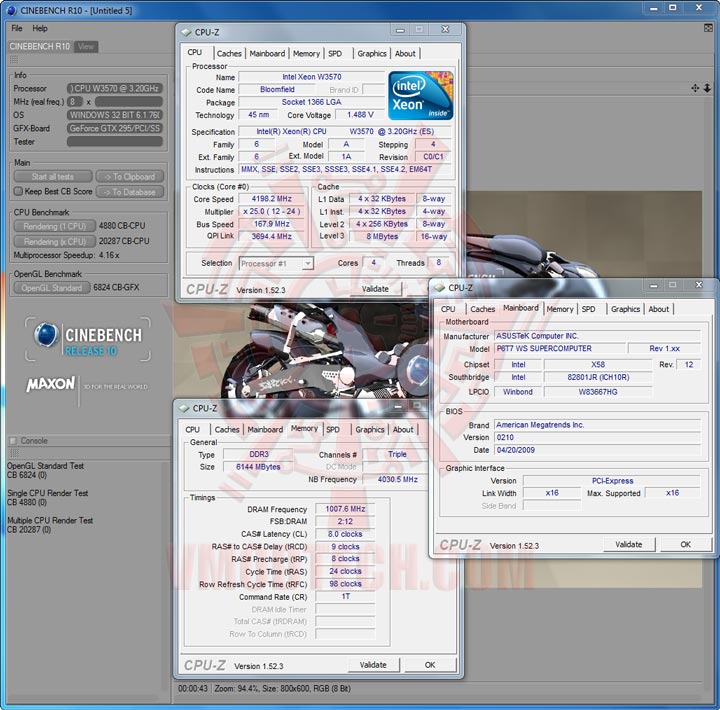The height and width of the screenshot is (710, 720).
Task: Run the Rendering (x CPU) benchmark
Action: tap(55, 241)
